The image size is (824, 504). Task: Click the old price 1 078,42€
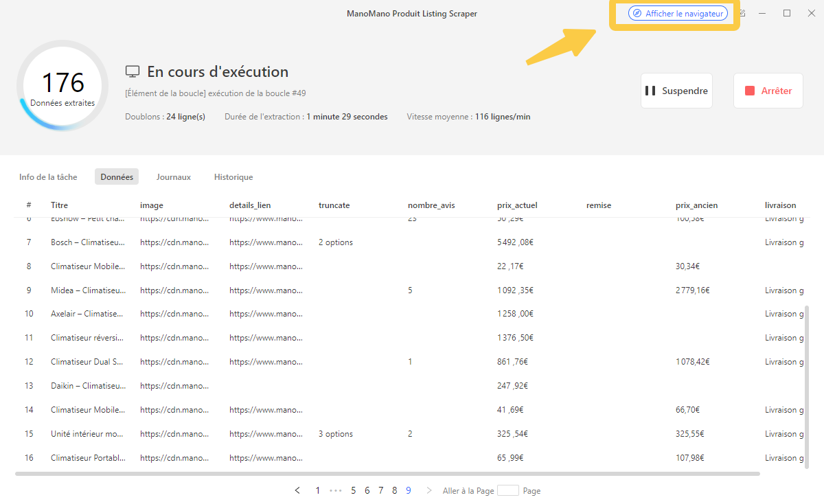693,362
